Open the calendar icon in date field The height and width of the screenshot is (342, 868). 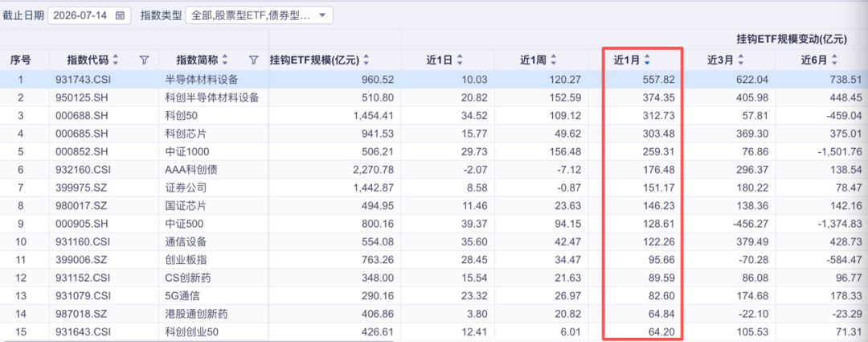[x=120, y=15]
